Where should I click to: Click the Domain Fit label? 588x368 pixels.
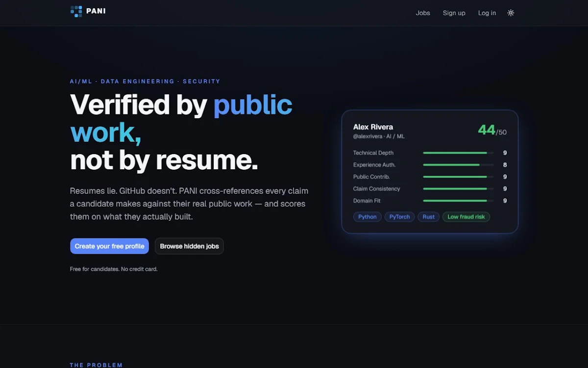coord(367,201)
